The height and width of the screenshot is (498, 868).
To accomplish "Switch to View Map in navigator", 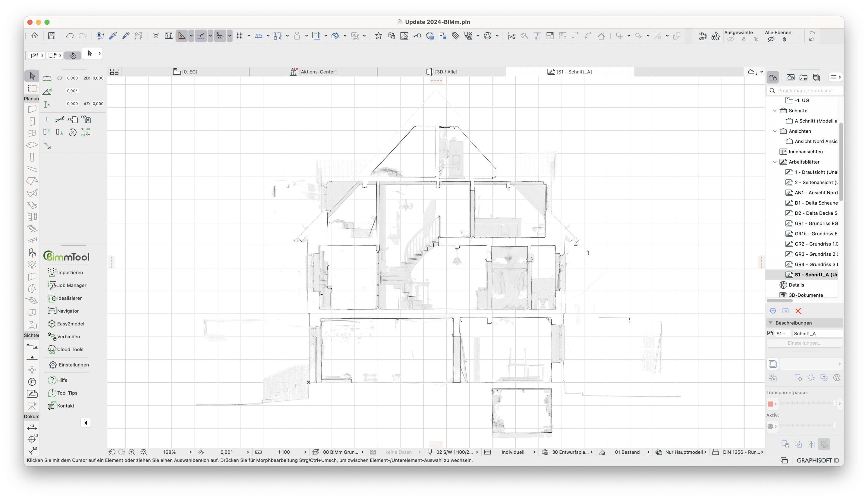I will click(x=790, y=77).
